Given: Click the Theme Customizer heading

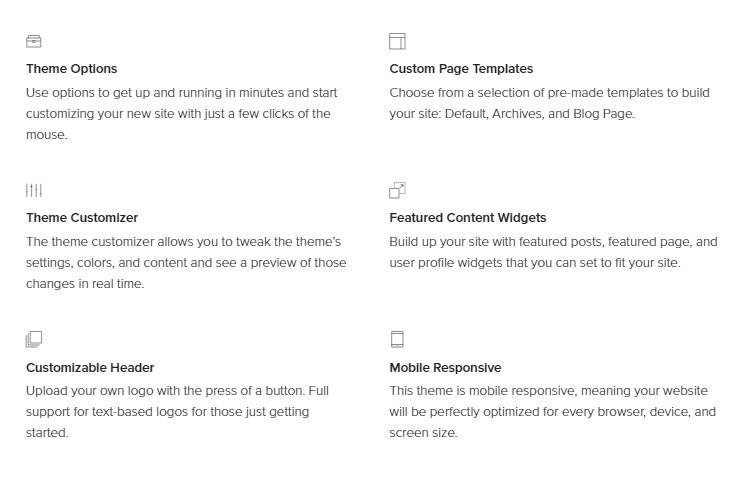Looking at the screenshot, I should [82, 218].
